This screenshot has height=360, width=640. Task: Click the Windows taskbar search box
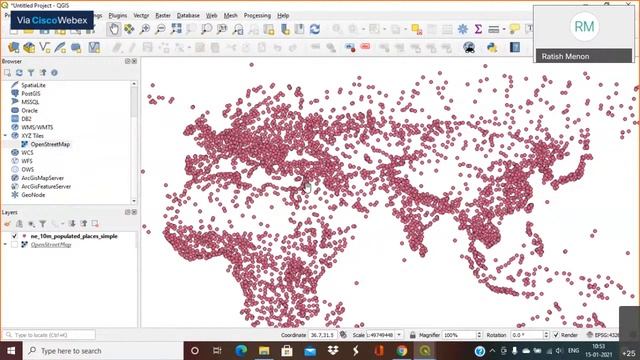click(103, 351)
